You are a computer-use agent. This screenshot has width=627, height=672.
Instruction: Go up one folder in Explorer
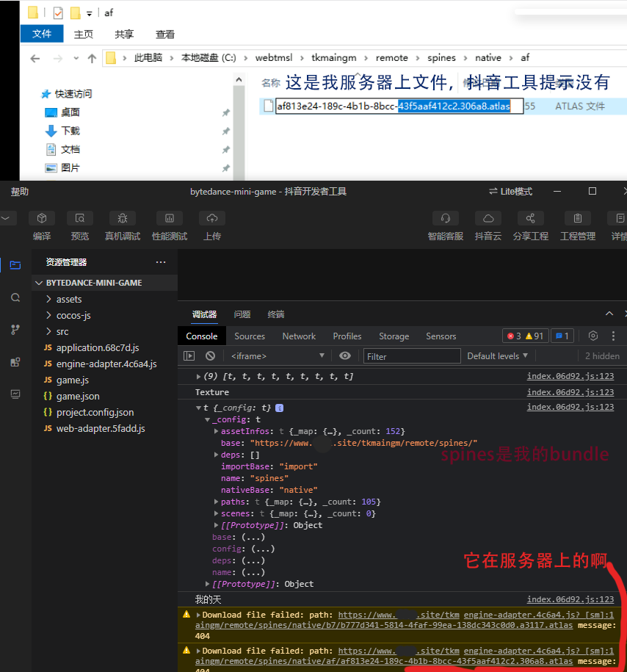coord(92,58)
